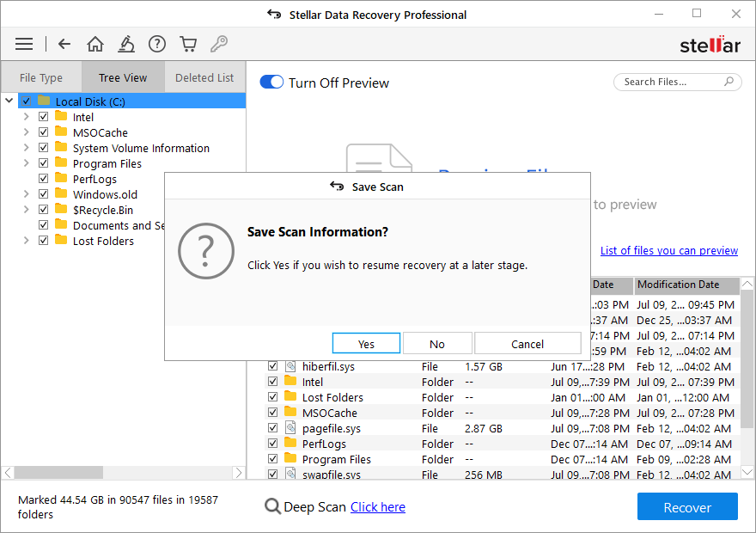Click the Deep Scan magnifier icon
The image size is (756, 533).
(272, 506)
